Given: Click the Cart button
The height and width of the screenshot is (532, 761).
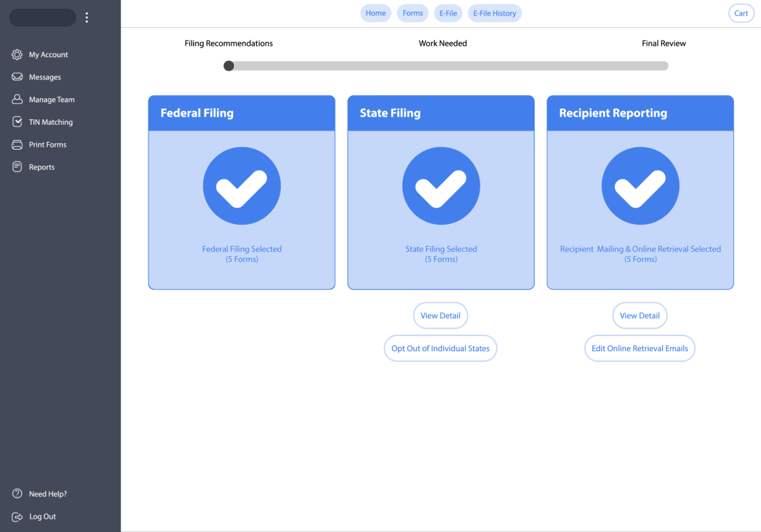Looking at the screenshot, I should coord(741,13).
